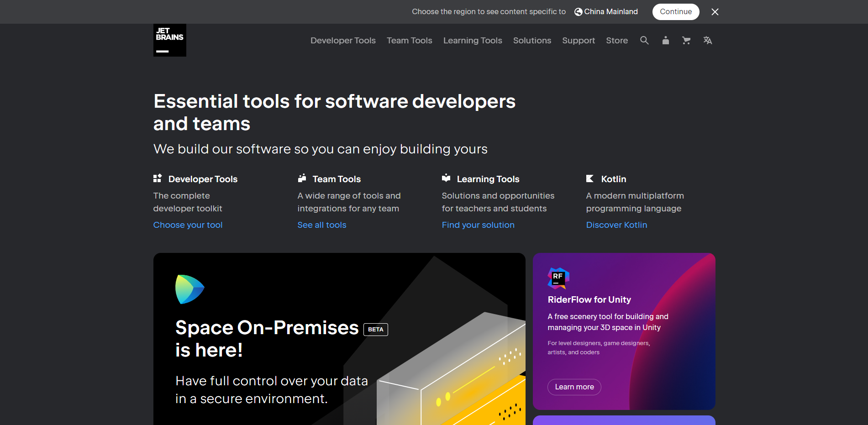Dismiss the region selection banner
Viewport: 868px width, 425px height.
715,12
